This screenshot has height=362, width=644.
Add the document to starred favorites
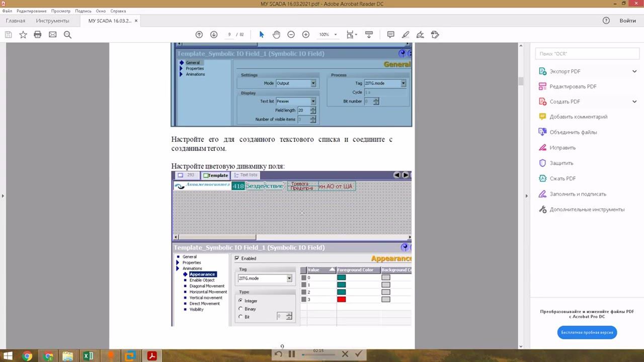point(23,35)
